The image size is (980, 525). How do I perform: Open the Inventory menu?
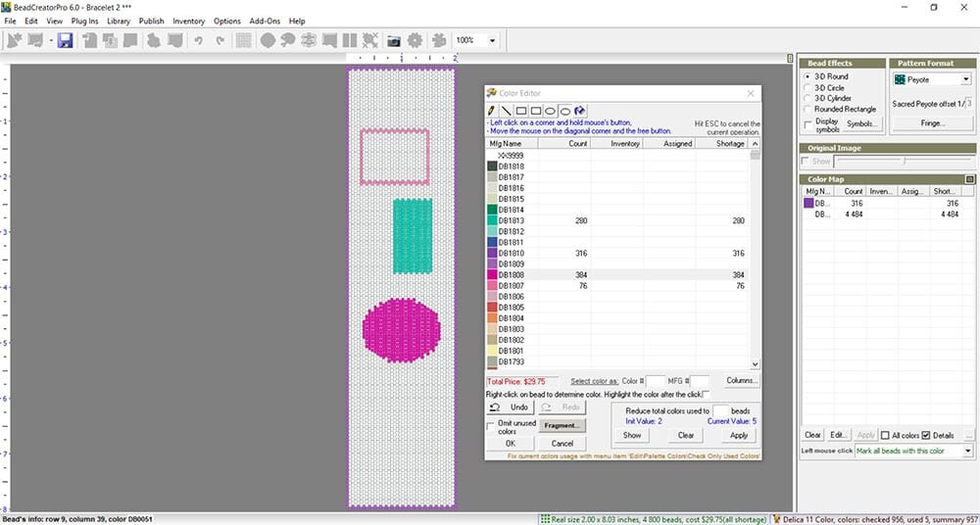click(189, 22)
